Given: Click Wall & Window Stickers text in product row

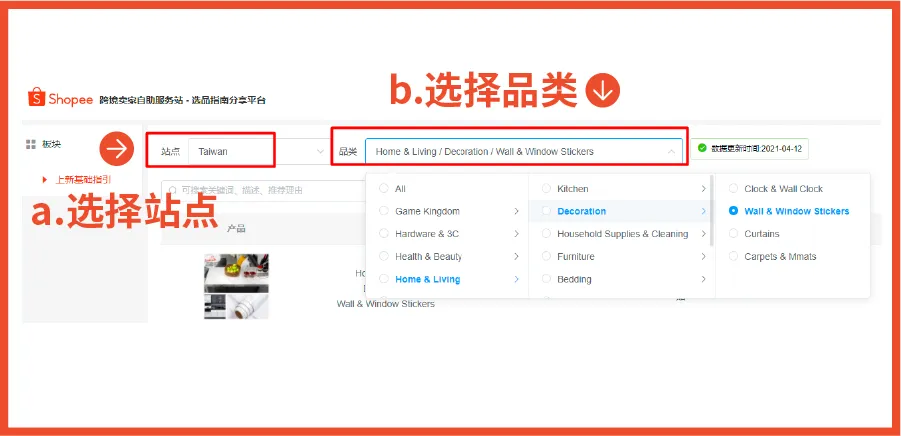Looking at the screenshot, I should click(x=386, y=304).
